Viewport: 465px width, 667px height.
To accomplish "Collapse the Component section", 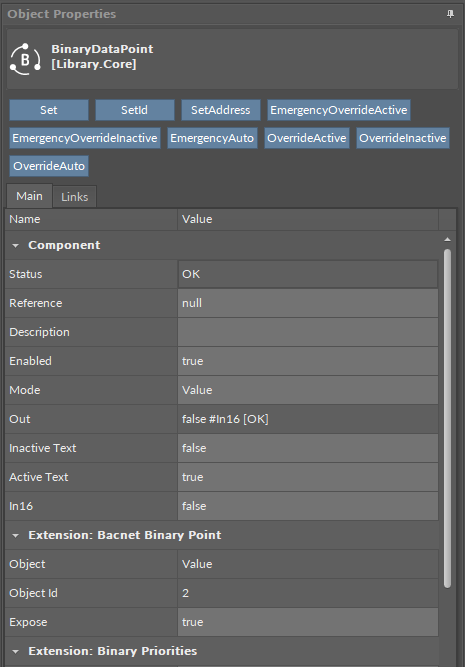I will pos(16,245).
